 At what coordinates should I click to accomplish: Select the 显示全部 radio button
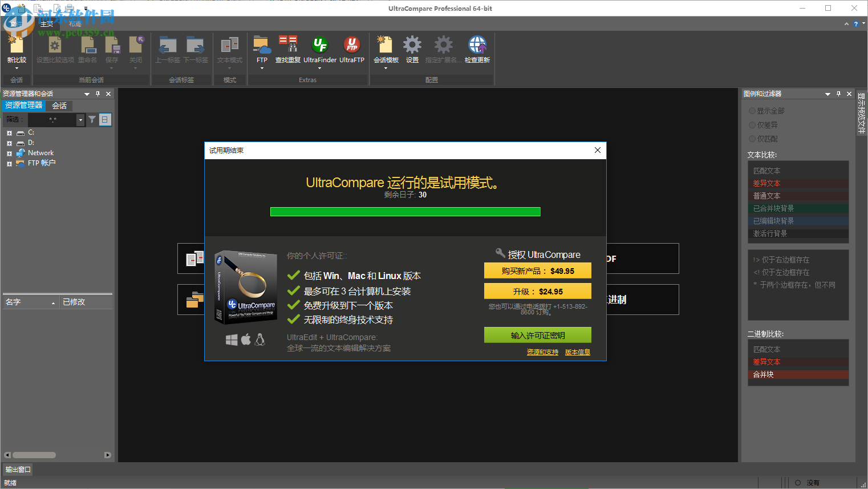[x=753, y=111]
